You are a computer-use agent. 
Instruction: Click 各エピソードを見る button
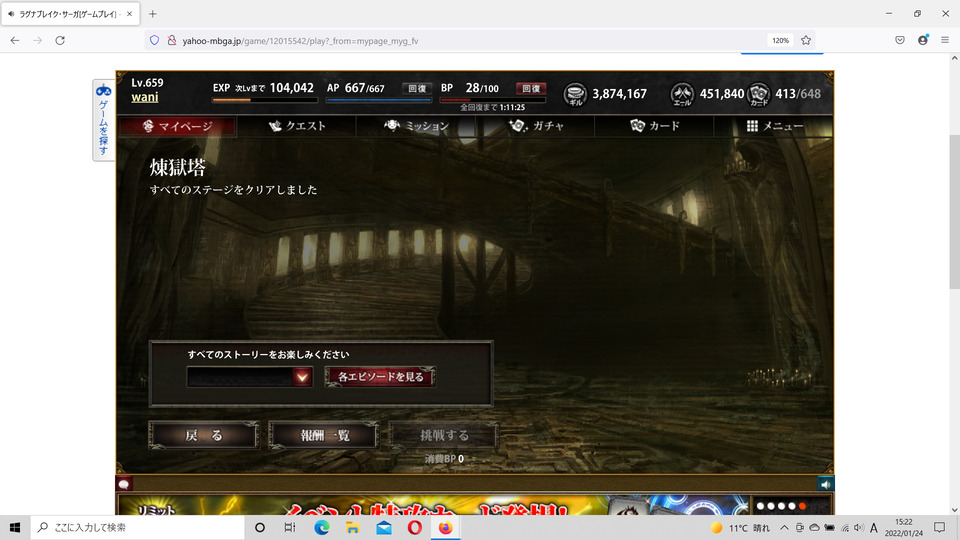(x=380, y=377)
